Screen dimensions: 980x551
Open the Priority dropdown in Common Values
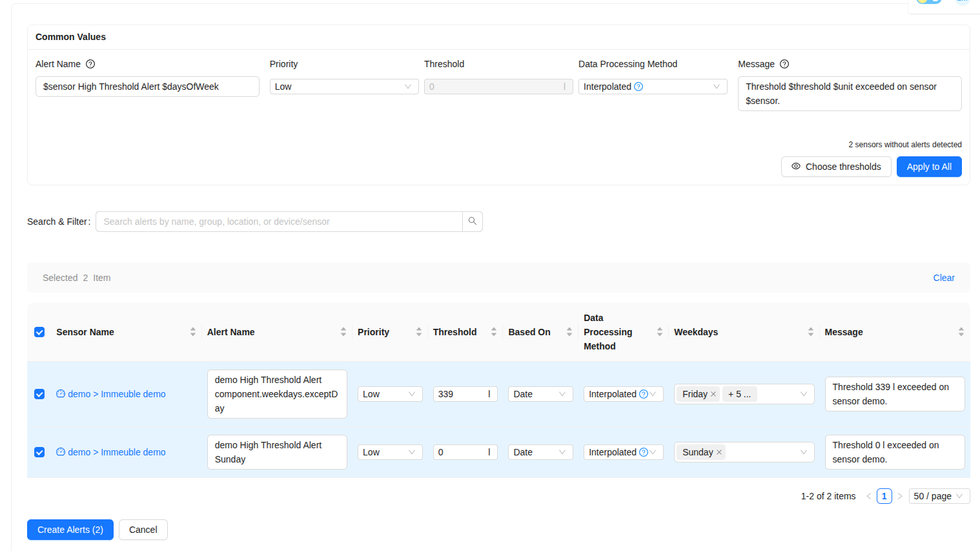tap(343, 87)
